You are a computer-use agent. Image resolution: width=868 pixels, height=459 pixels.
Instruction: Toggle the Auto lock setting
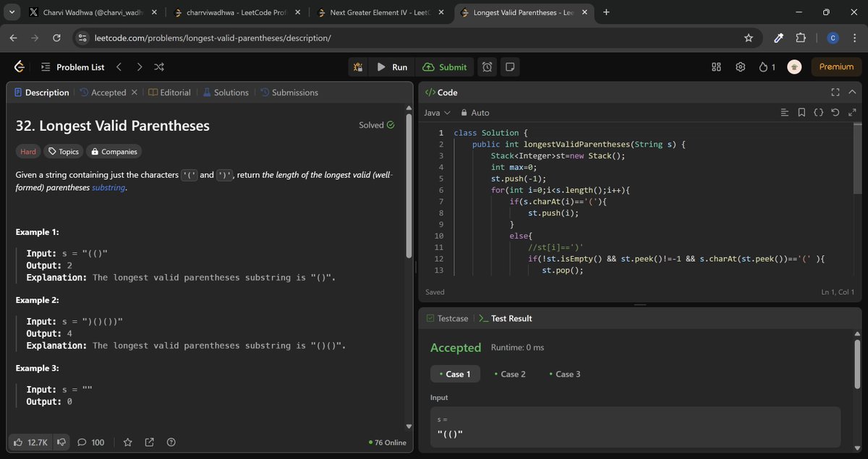pos(475,113)
